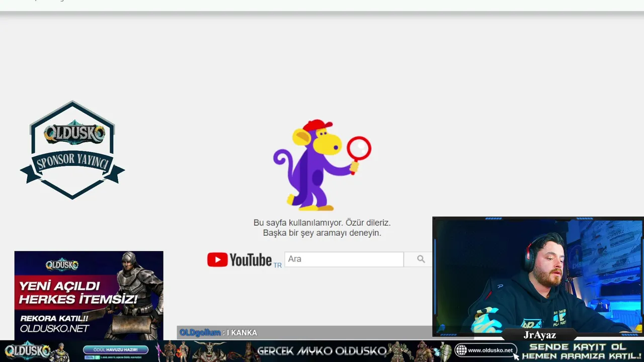The image size is (644, 362).
Task: Click the OLDgollum chat message
Action: (x=218, y=332)
